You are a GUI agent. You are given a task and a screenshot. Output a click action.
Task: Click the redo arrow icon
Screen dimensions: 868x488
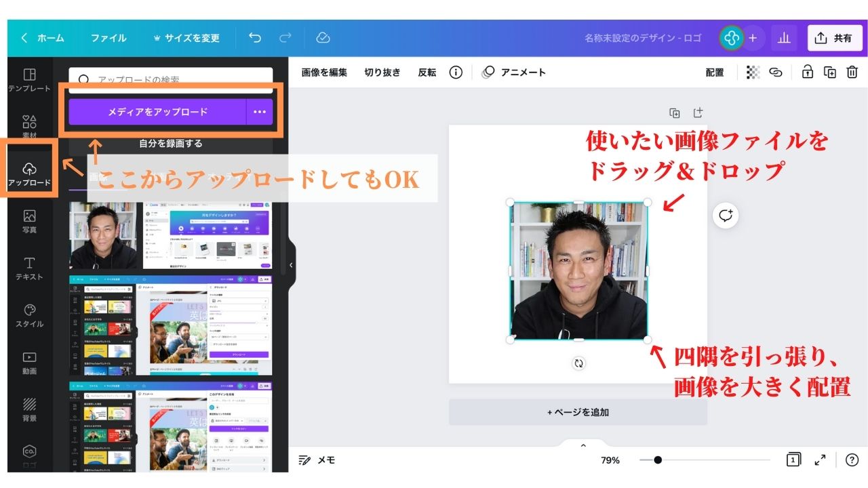coord(285,38)
